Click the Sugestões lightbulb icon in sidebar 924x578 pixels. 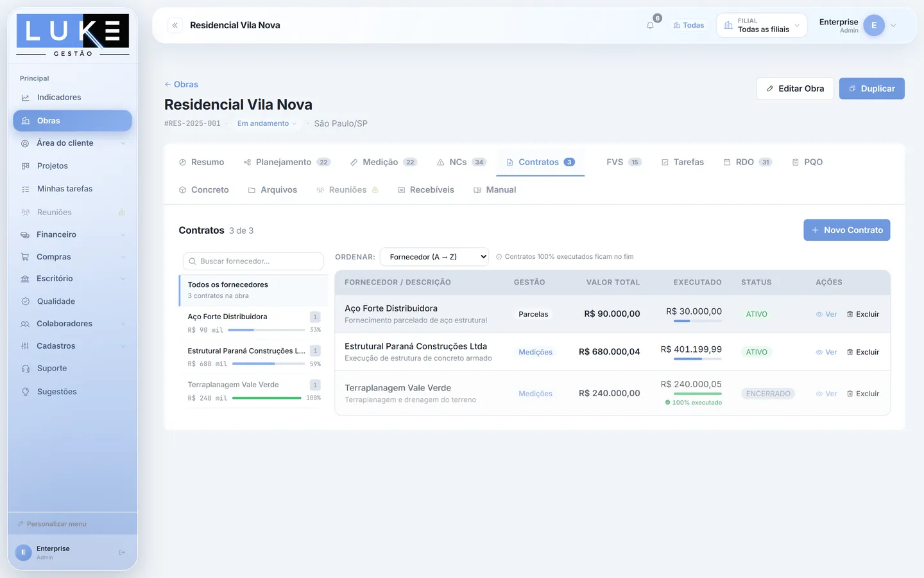(x=25, y=392)
